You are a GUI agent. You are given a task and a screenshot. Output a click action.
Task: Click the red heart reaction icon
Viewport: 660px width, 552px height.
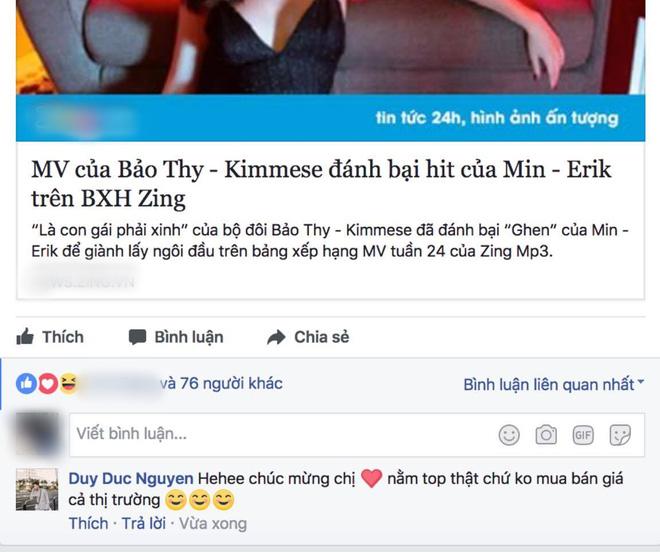tap(48, 384)
